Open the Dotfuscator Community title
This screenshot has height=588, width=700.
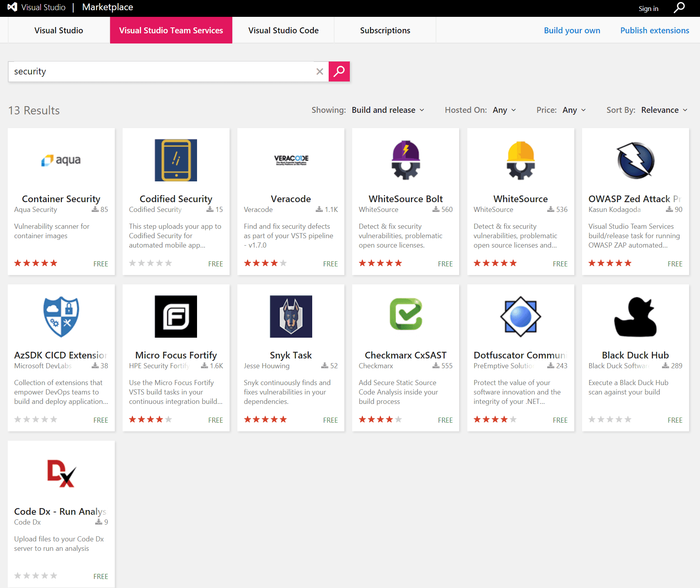tap(520, 355)
